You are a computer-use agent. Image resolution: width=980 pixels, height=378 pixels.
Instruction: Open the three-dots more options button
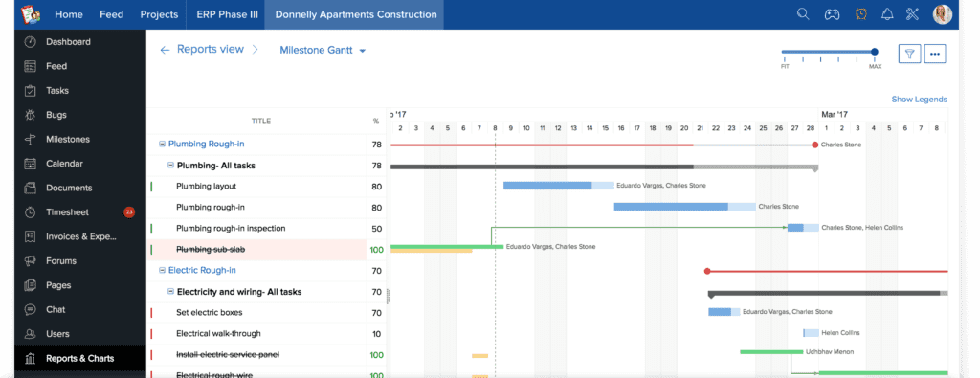pyautogui.click(x=935, y=54)
